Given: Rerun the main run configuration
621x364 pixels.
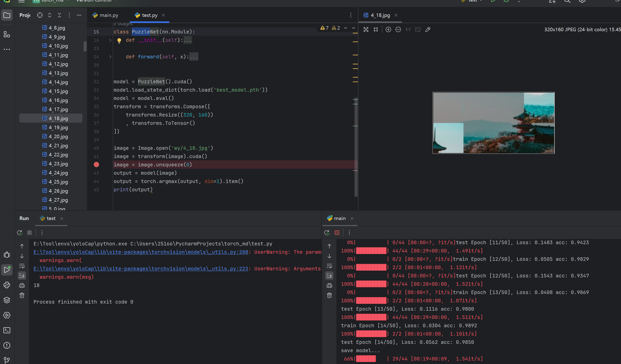Looking at the screenshot, I should click(x=327, y=233).
